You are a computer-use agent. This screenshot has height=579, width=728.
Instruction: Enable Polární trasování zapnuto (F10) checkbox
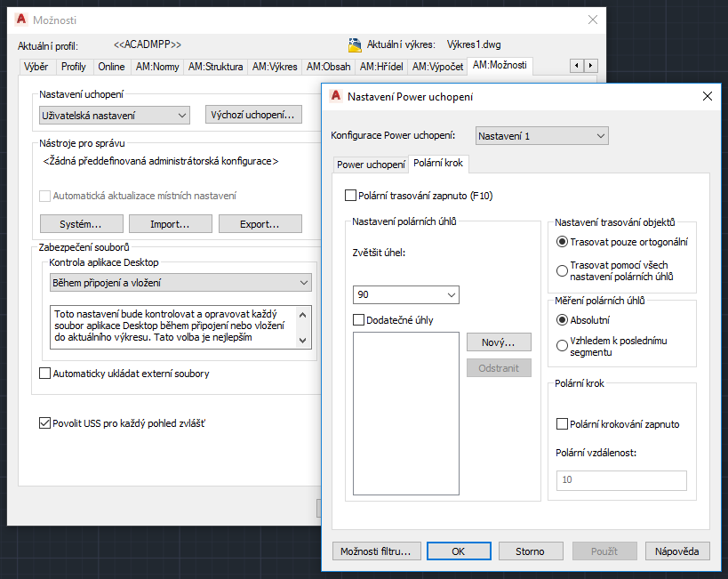350,195
